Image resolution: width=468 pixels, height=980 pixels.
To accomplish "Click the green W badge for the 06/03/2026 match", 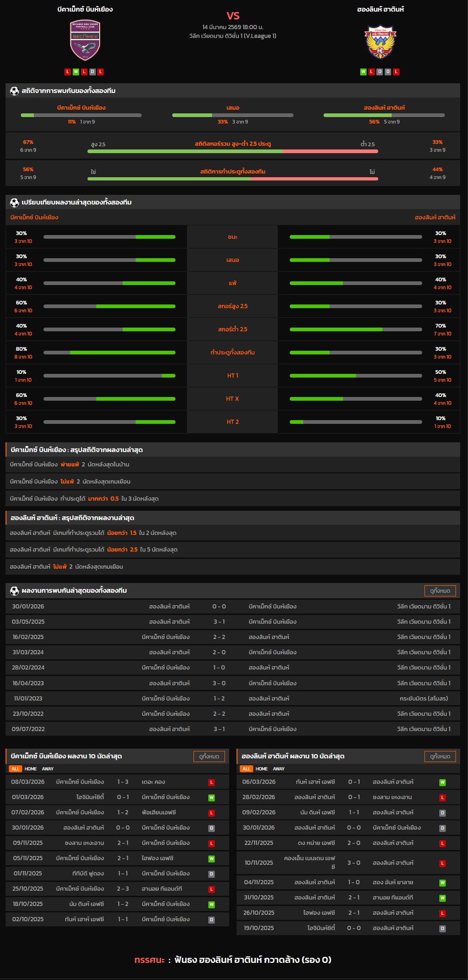I will coord(443,782).
